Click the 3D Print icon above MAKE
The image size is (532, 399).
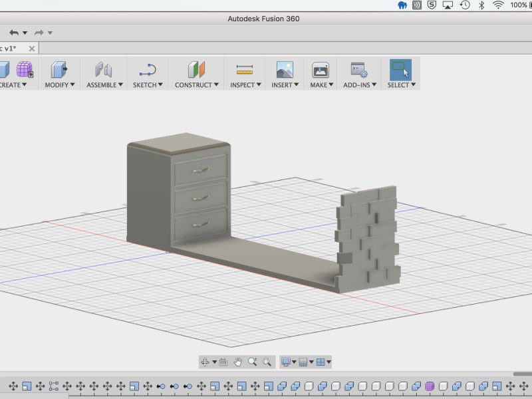coord(321,70)
